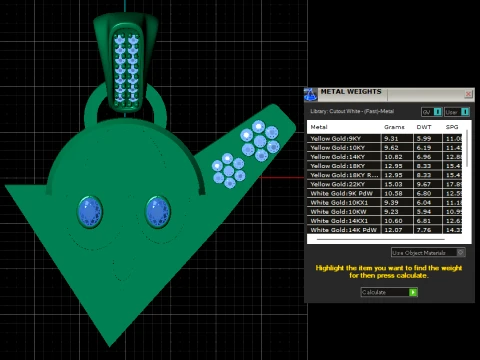Viewport: 480px width, 360px height.
Task: Click the DWT column header
Action: (424, 127)
